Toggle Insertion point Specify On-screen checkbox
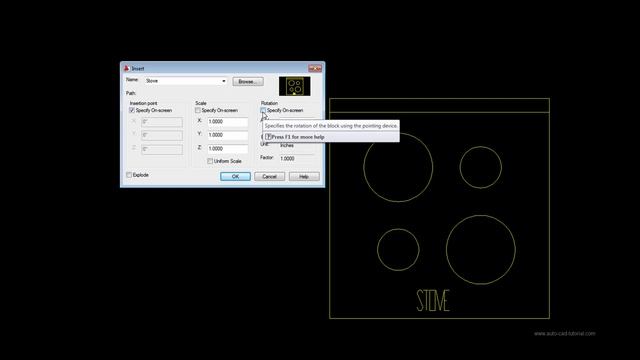The width and height of the screenshot is (640, 360). click(132, 110)
